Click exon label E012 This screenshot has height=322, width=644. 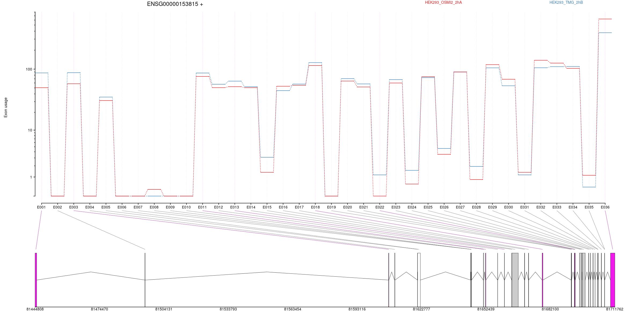click(x=218, y=207)
